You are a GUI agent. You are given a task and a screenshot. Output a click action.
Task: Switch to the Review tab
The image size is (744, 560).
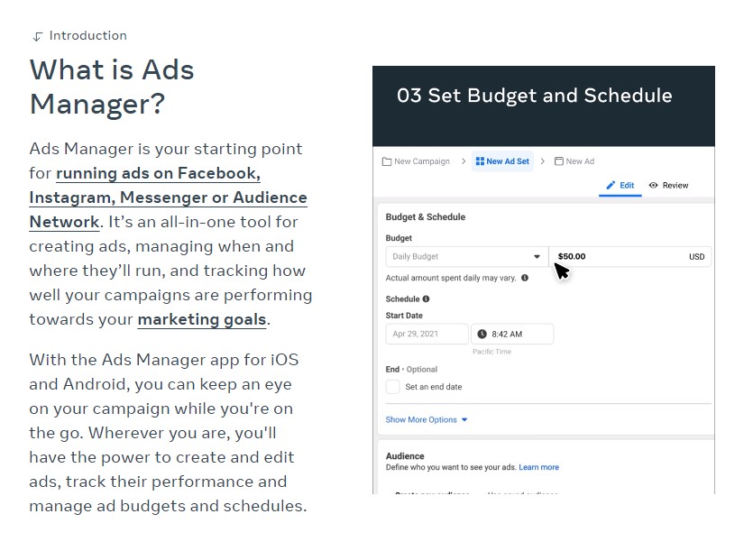668,185
